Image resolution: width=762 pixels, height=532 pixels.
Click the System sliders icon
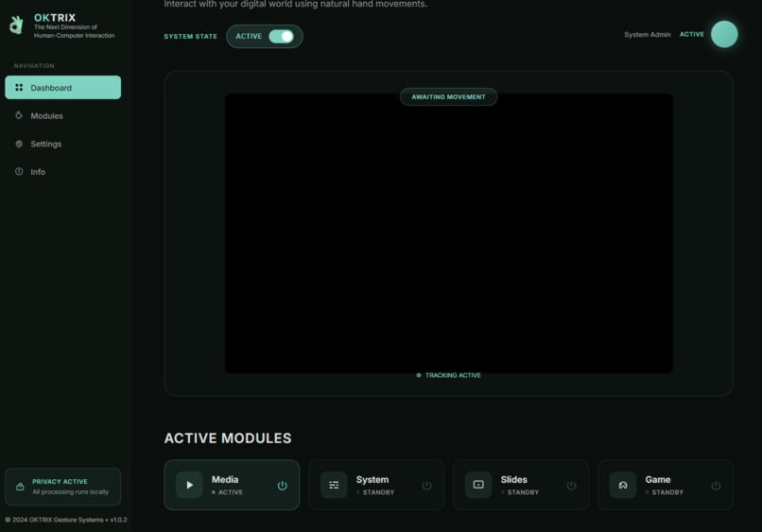(334, 485)
